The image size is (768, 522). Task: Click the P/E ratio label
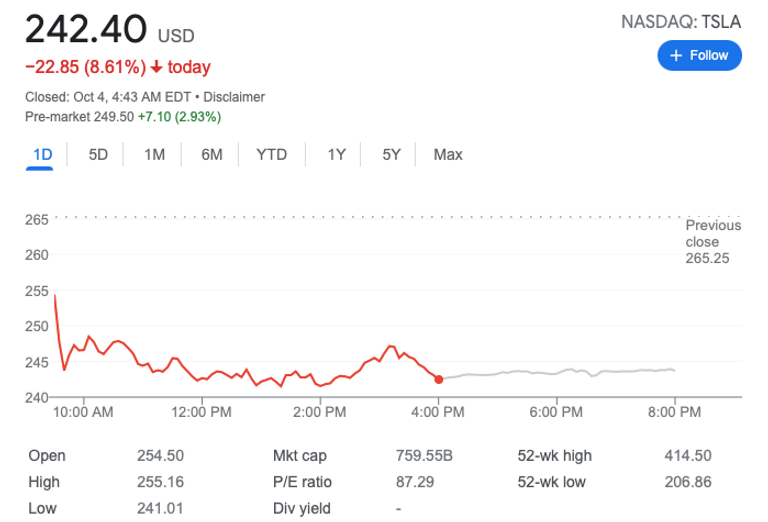tap(302, 482)
